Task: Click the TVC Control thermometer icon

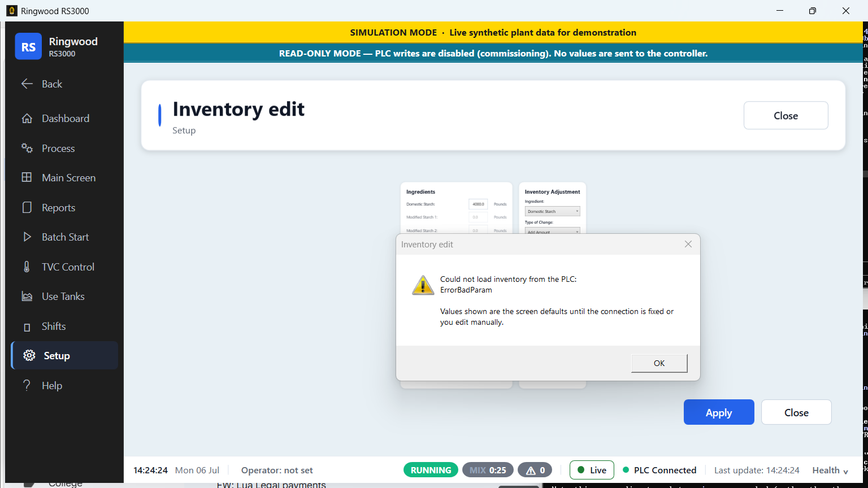Action: pos(27,267)
